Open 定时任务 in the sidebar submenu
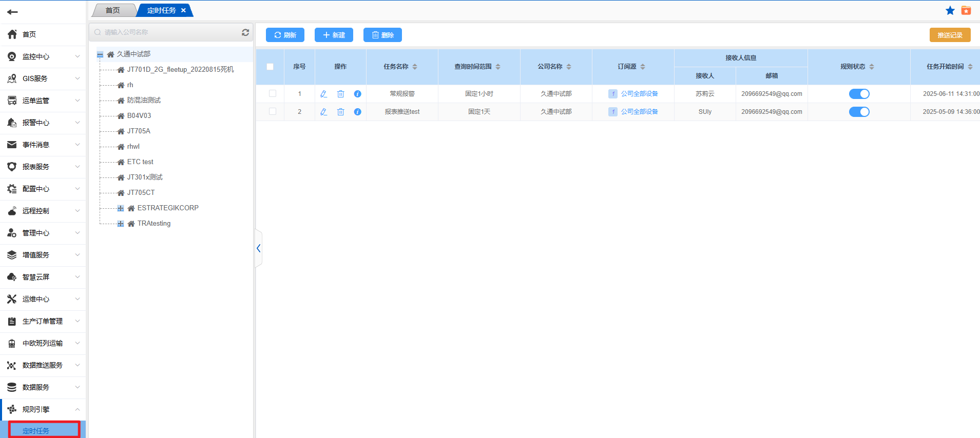 [x=36, y=431]
